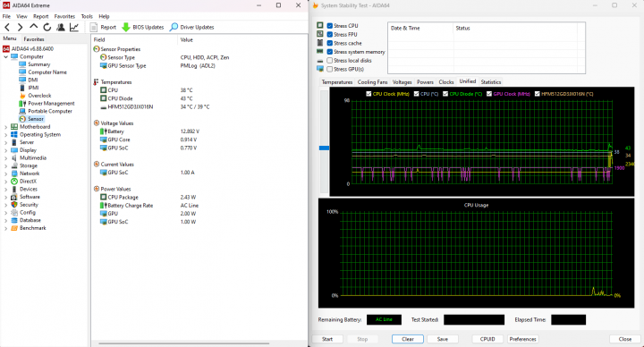Switch to the Statistics tab
Image resolution: width=644 pixels, height=347 pixels.
[x=491, y=82]
